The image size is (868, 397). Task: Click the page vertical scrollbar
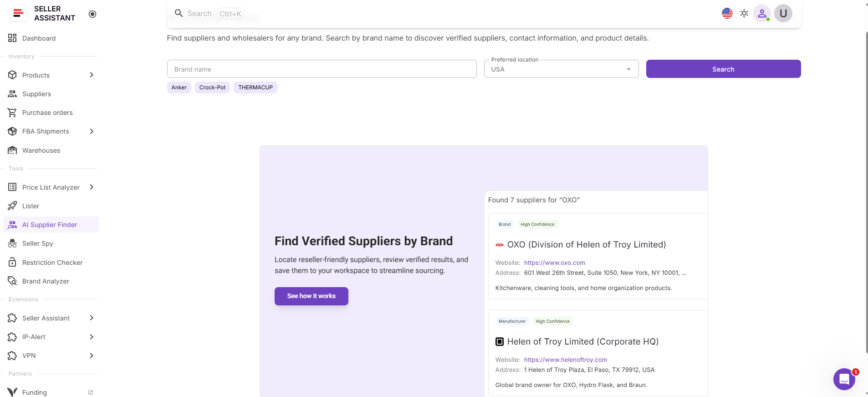pyautogui.click(x=866, y=191)
